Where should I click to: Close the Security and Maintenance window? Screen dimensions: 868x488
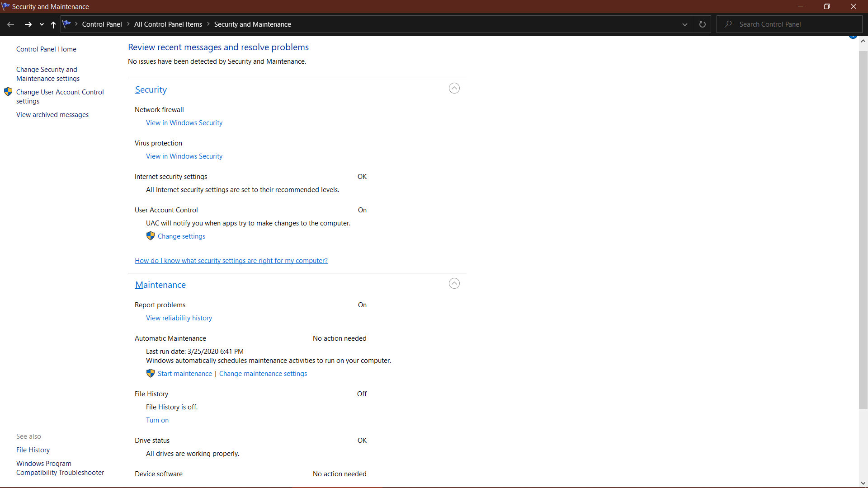tap(854, 6)
